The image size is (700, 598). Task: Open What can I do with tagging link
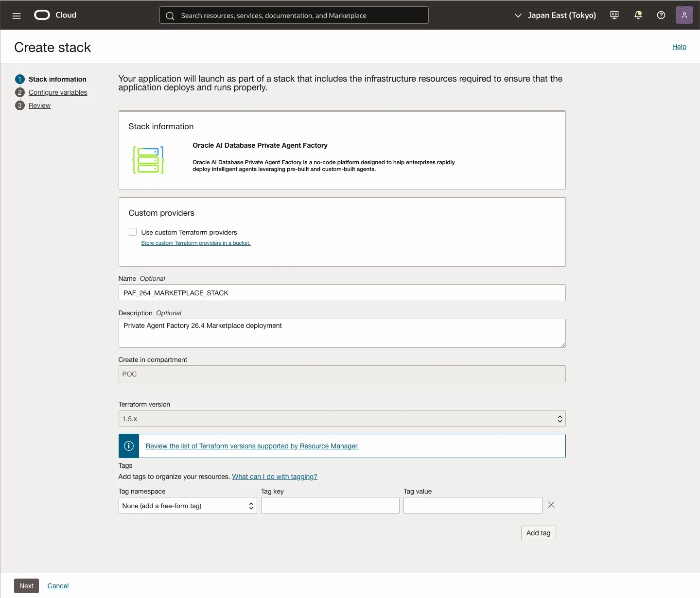click(275, 477)
